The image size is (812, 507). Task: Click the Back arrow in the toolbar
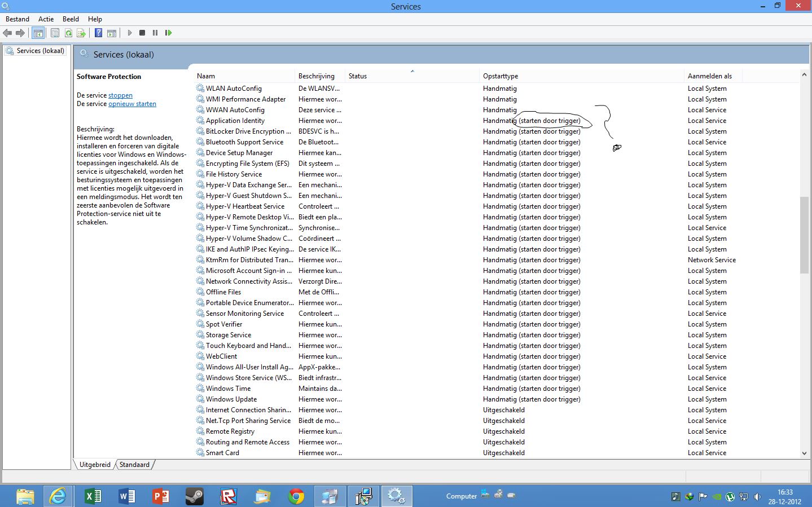(7, 33)
